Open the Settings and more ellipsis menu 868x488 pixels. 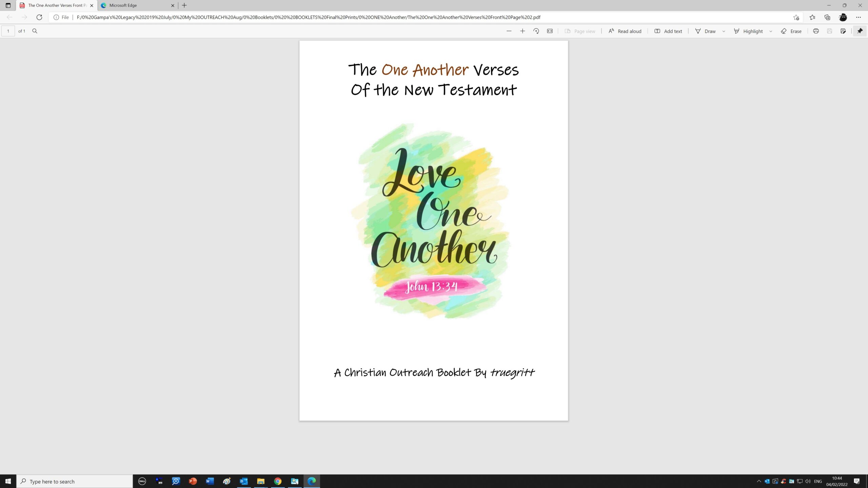(859, 17)
